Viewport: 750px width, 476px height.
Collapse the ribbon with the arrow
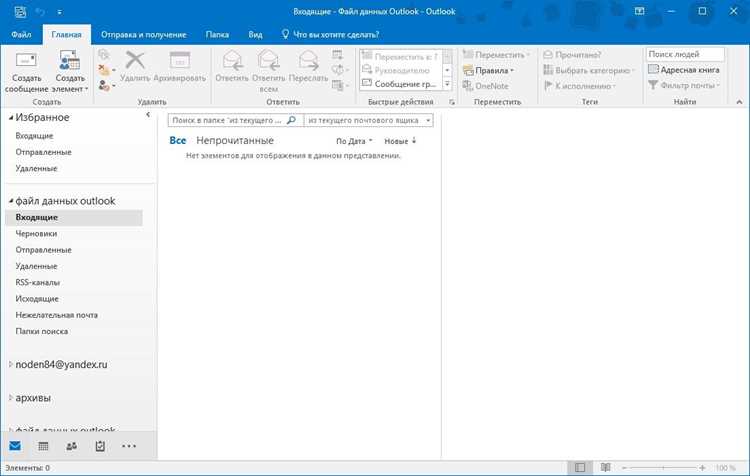click(739, 102)
